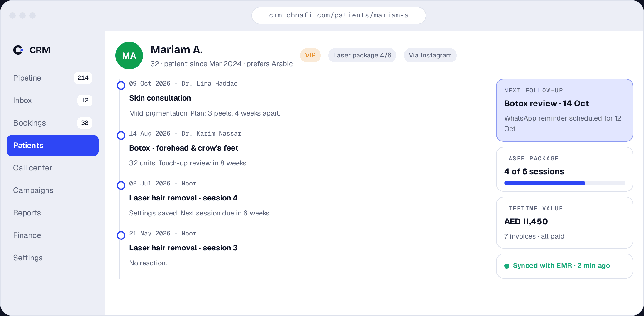
Task: Click the CRM logo icon
Action: pos(18,50)
